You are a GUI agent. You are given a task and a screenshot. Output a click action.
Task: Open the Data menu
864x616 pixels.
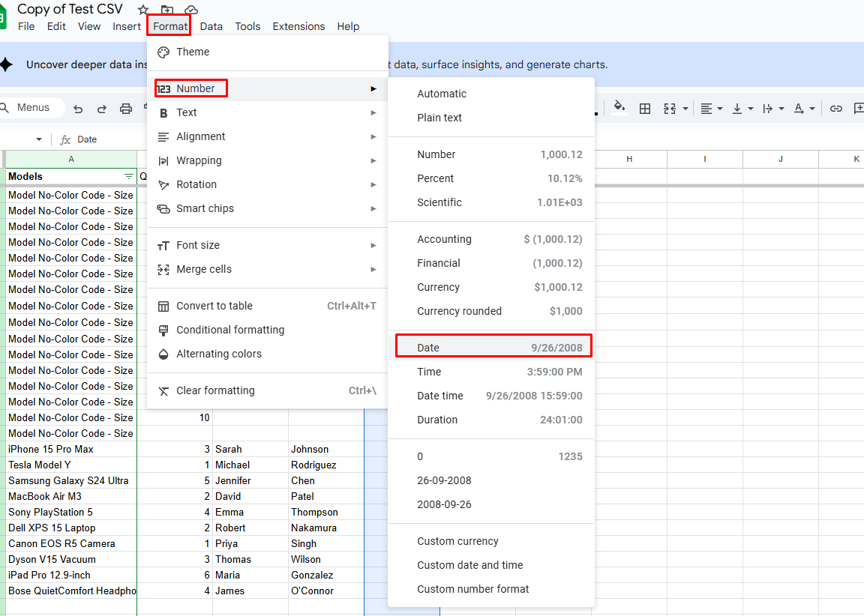[x=211, y=26]
